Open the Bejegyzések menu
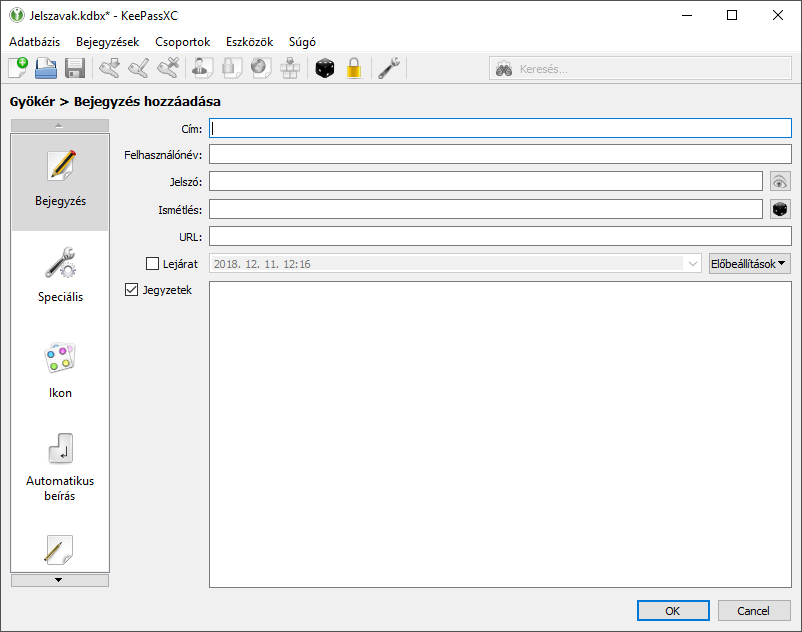This screenshot has height=632, width=802. click(x=107, y=42)
